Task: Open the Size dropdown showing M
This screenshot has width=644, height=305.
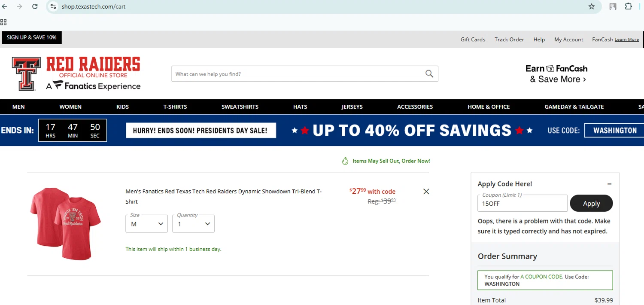Action: click(x=146, y=224)
